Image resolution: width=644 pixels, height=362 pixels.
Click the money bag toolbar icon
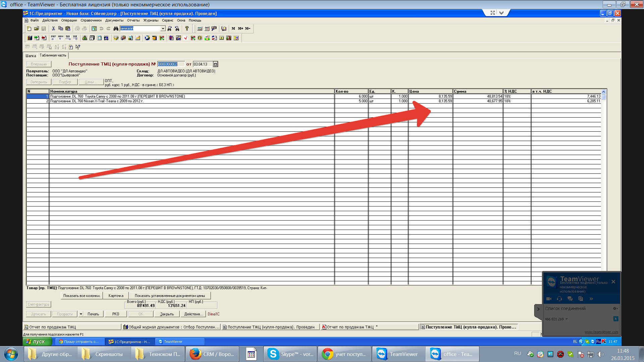click(85, 38)
